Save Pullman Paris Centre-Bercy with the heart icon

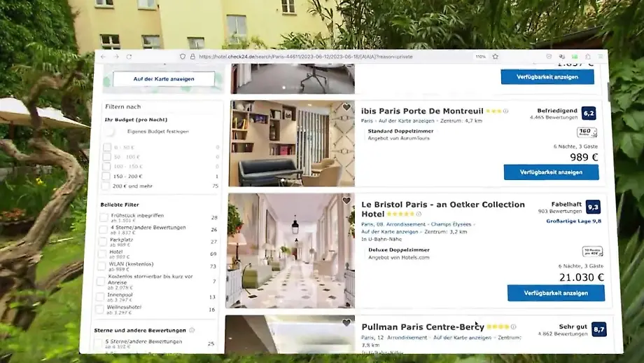[x=346, y=323]
